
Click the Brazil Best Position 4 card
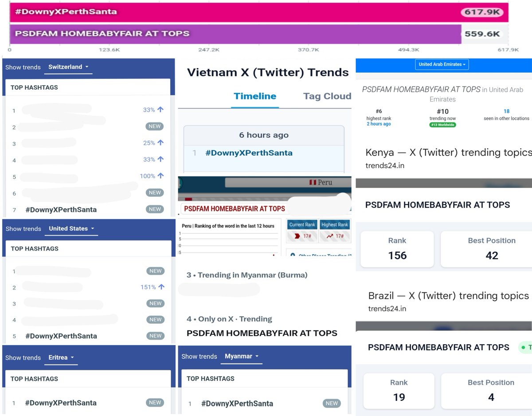pyautogui.click(x=487, y=391)
